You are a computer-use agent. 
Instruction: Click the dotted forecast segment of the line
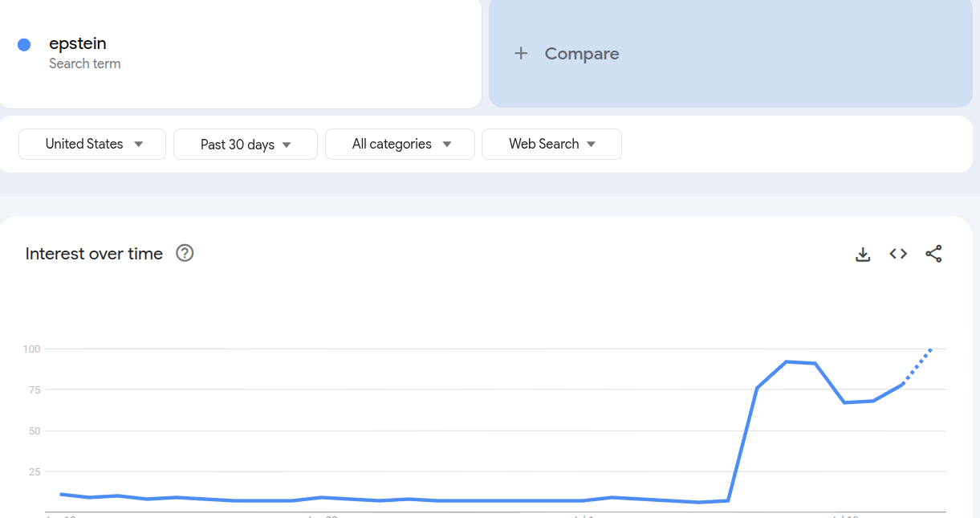pyautogui.click(x=917, y=365)
